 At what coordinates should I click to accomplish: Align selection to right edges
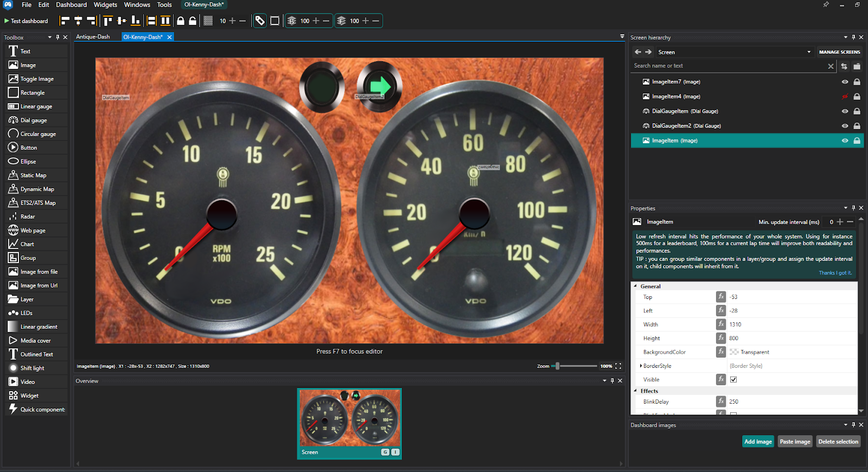(x=92, y=21)
